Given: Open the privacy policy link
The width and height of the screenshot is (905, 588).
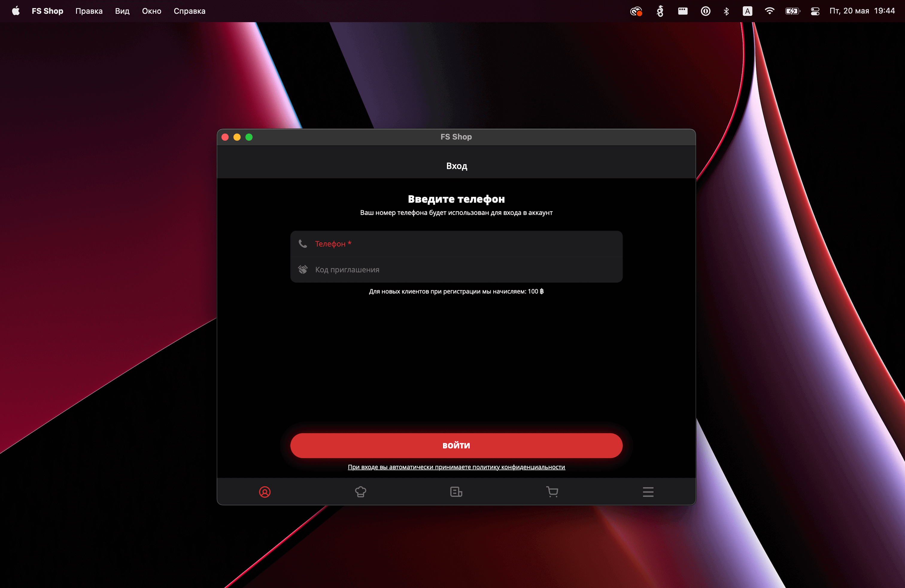Looking at the screenshot, I should point(456,467).
